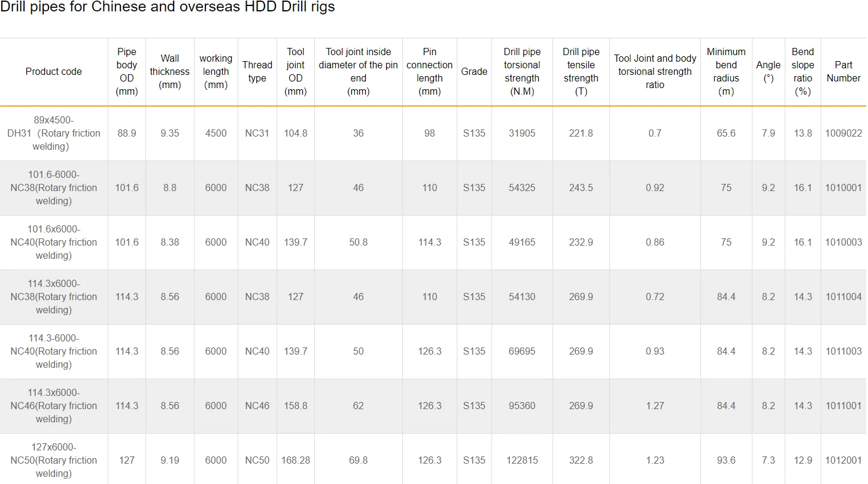
Task: Click the Minimum bend radius header
Action: click(x=726, y=72)
